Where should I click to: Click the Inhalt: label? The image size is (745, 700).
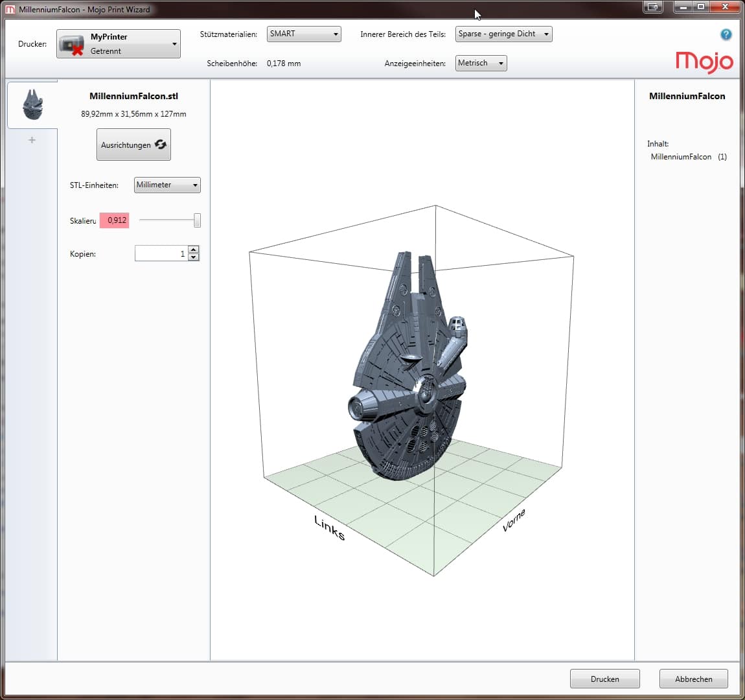click(658, 143)
